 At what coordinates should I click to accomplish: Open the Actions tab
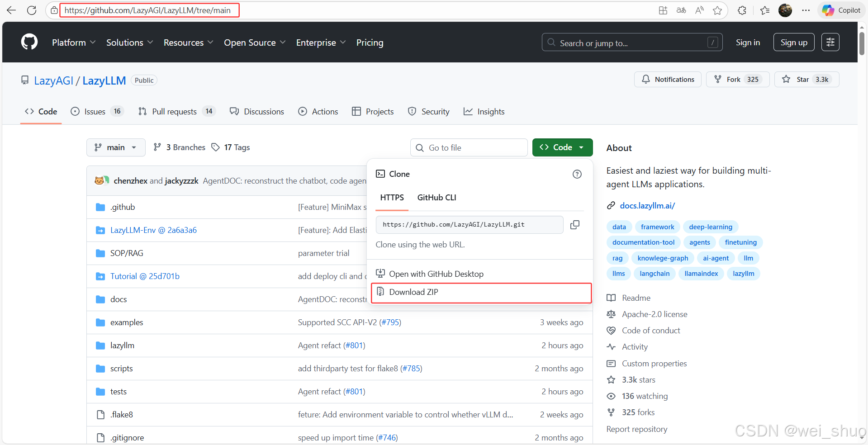[318, 112]
